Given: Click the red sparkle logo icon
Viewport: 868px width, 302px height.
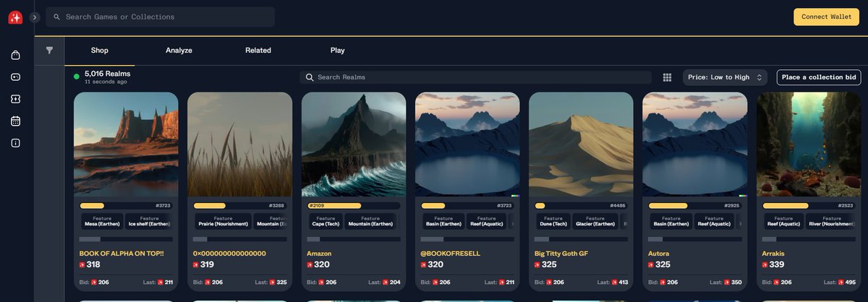Looking at the screenshot, I should (15, 17).
